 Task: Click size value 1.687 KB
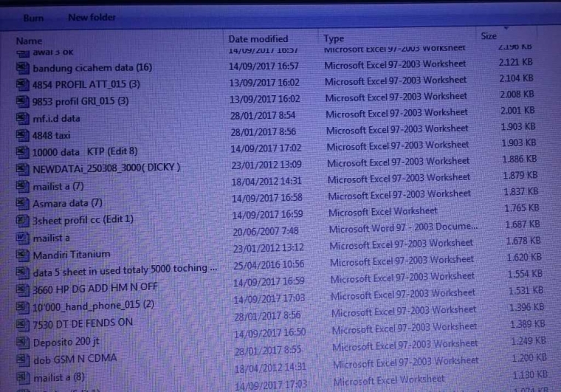(x=523, y=224)
